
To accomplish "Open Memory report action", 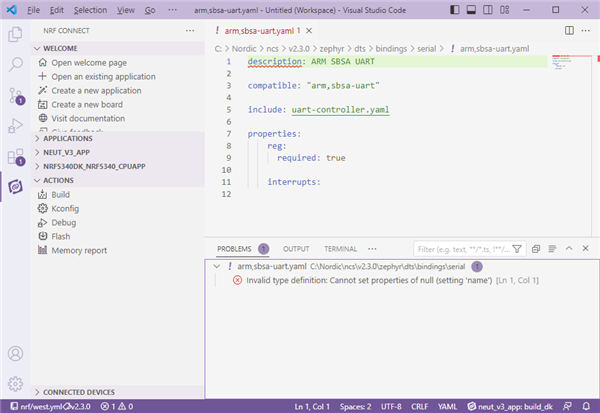I will pos(79,250).
